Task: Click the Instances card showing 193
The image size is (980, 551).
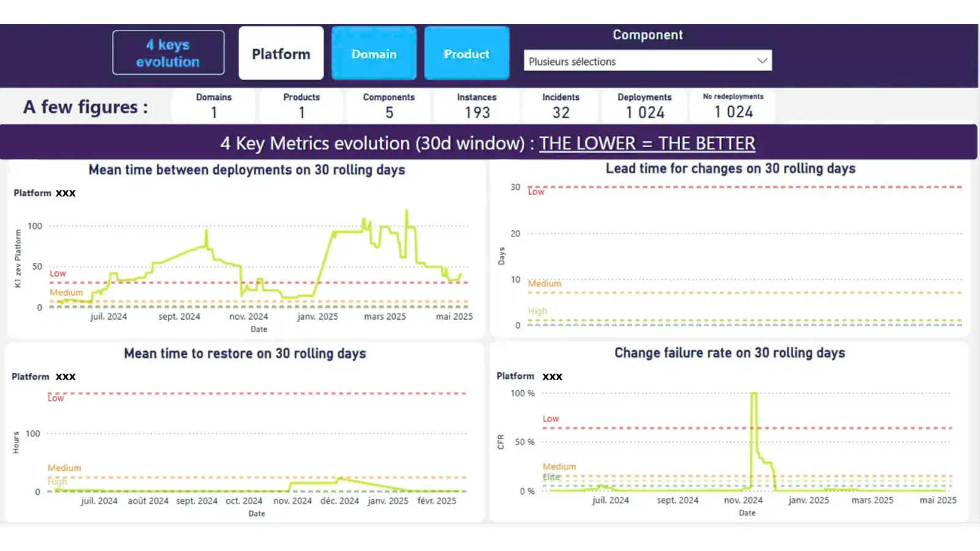Action: [x=477, y=105]
